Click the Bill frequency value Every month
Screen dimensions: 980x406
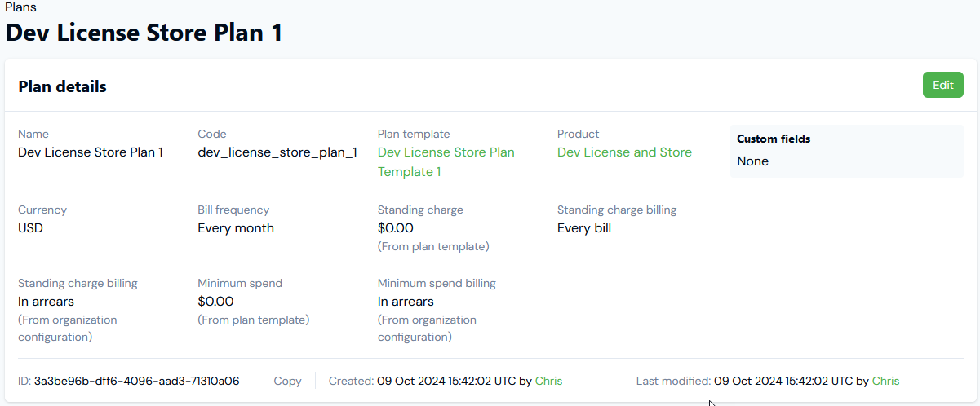(236, 228)
